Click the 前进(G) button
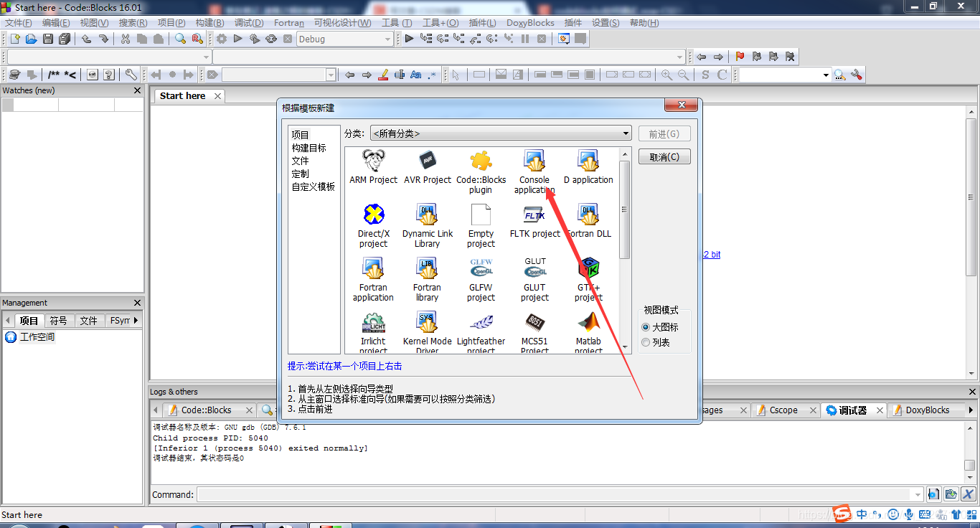Image resolution: width=980 pixels, height=528 pixels. click(664, 134)
